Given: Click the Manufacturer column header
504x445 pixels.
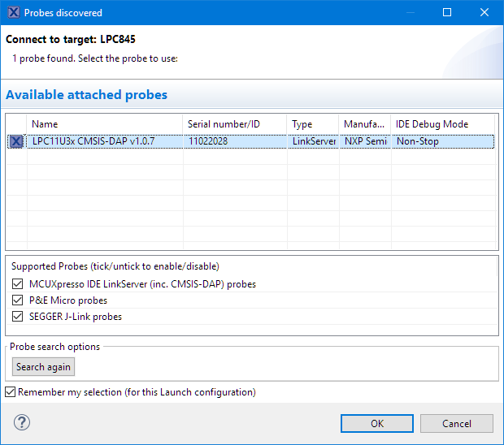Looking at the screenshot, I should (x=363, y=124).
